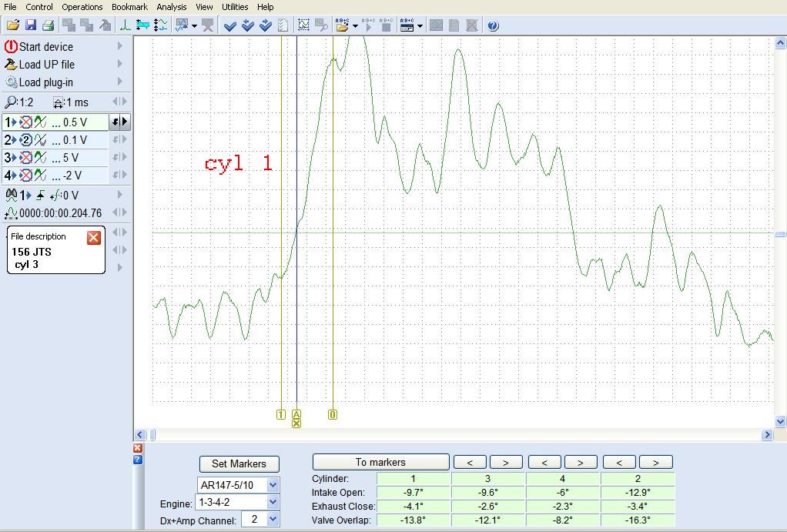The width and height of the screenshot is (787, 532).
Task: Click the waveform selection frame icon
Action: [303, 25]
